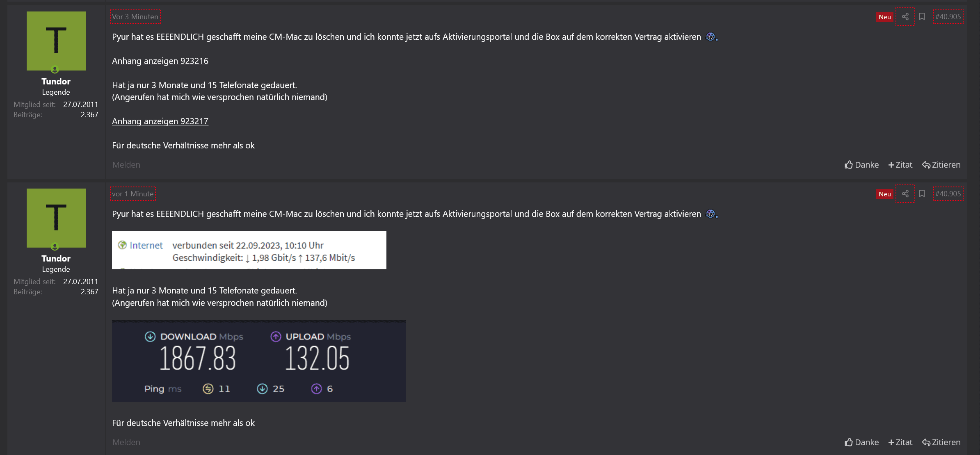Click share icon in second post header
The image size is (980, 455).
point(905,194)
